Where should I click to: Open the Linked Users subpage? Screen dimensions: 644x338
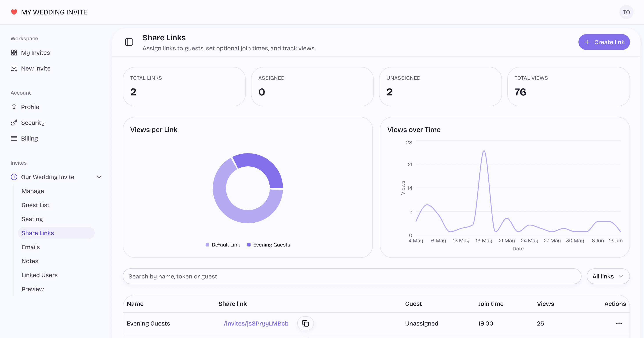[39, 275]
